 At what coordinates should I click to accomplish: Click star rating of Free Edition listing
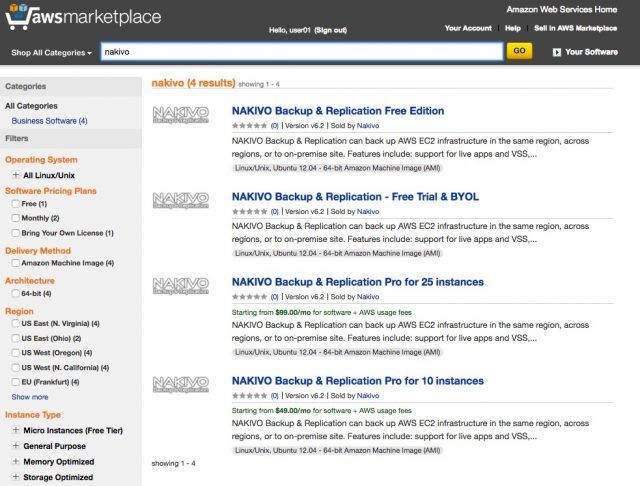(249, 126)
